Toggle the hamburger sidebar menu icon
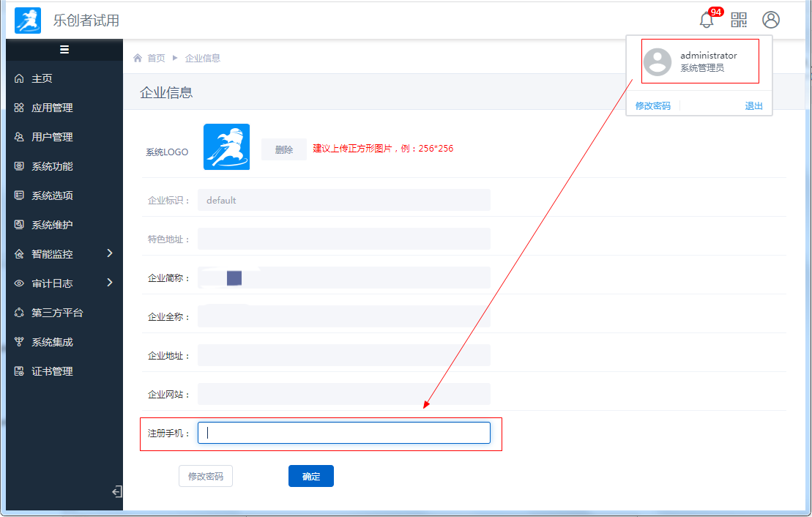812x517 pixels. click(64, 50)
